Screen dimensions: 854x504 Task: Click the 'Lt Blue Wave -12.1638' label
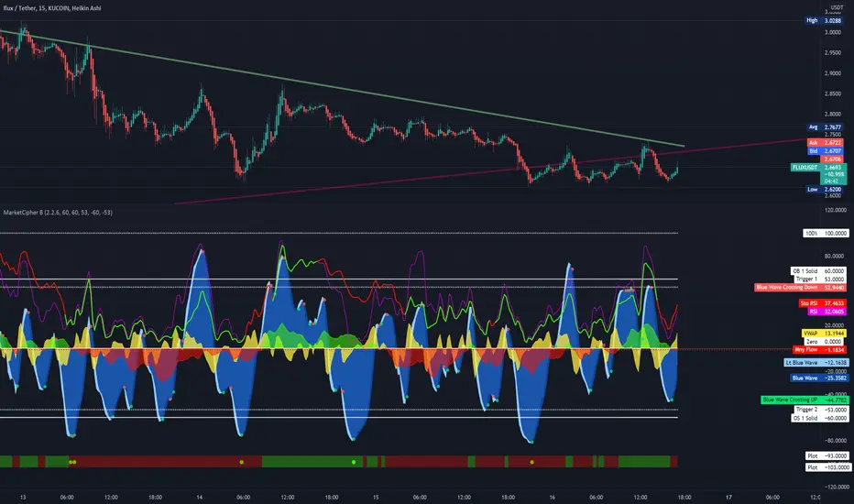[816, 362]
